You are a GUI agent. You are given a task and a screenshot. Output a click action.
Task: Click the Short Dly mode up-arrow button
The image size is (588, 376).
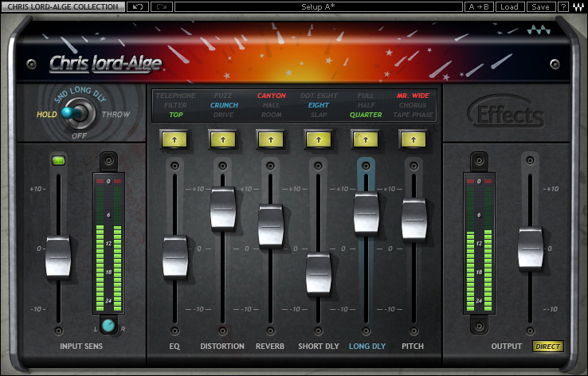coord(319,140)
